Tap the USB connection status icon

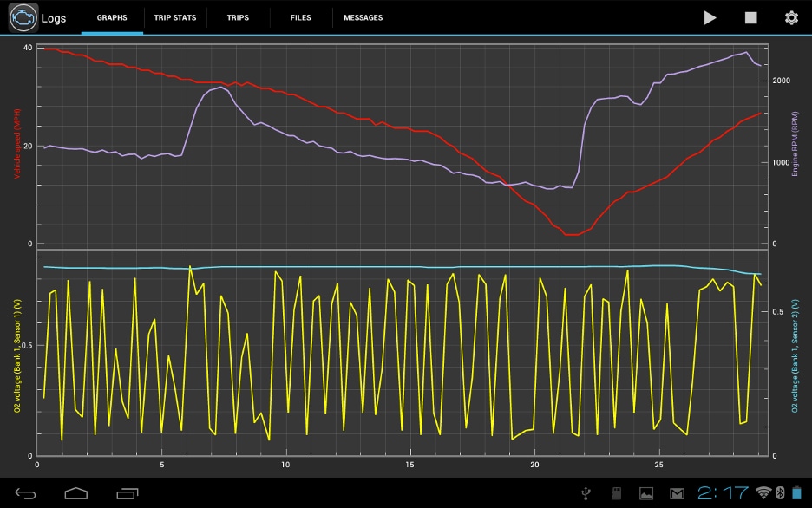click(x=587, y=493)
